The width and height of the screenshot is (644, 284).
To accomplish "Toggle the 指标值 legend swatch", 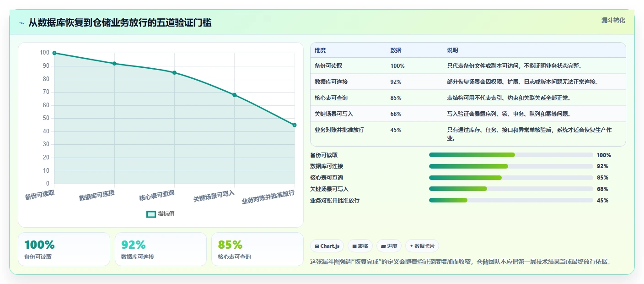I will tap(151, 214).
